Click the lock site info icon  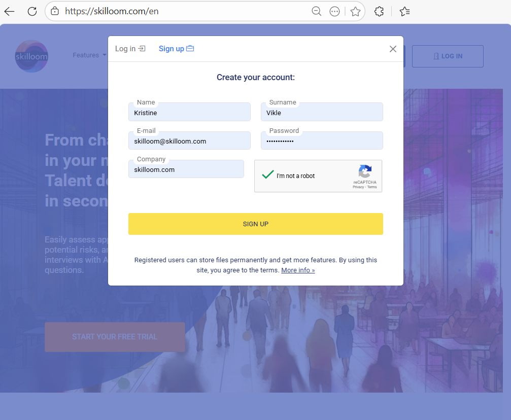click(55, 11)
